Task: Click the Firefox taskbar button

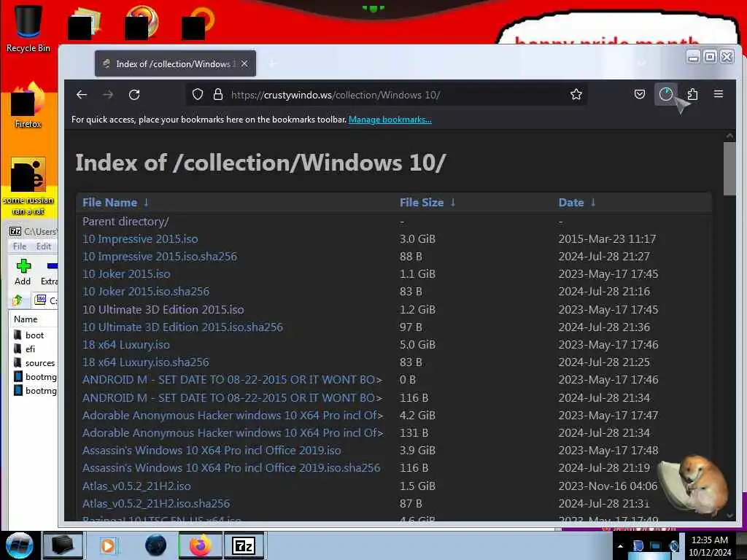Action: point(201,545)
